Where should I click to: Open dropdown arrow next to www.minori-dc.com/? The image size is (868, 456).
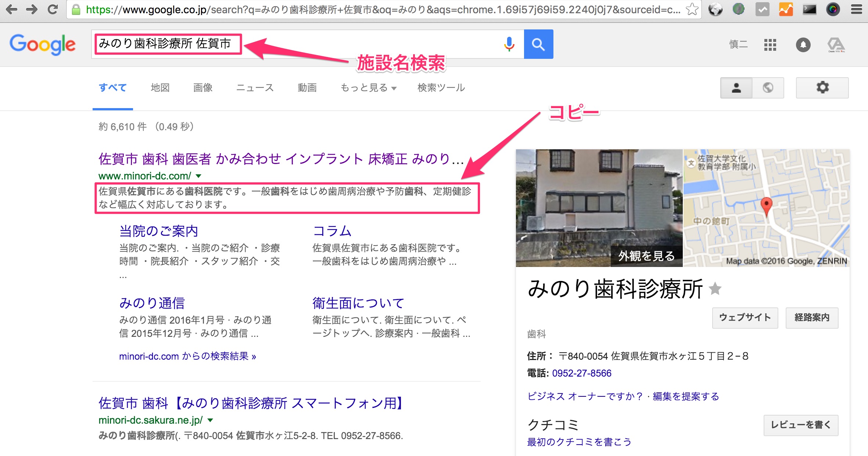click(x=198, y=176)
